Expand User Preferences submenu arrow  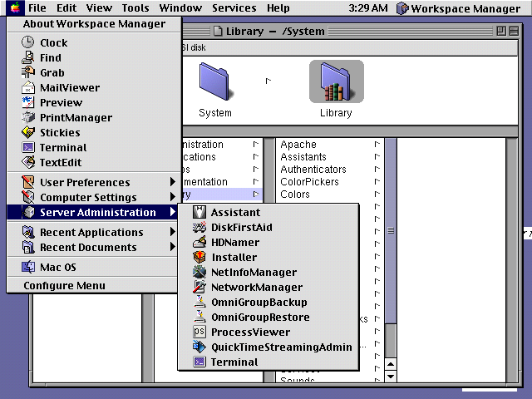173,182
